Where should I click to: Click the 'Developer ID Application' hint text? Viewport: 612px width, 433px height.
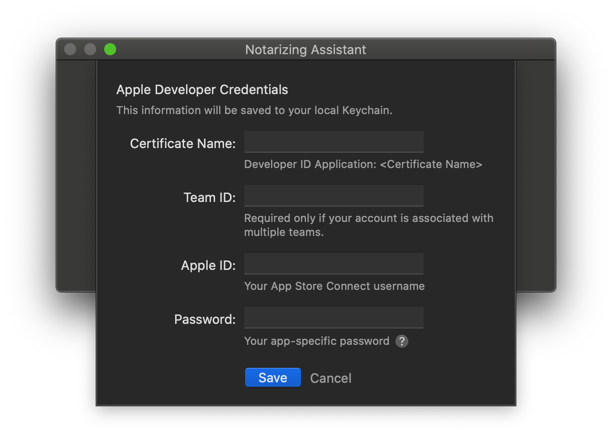click(x=363, y=164)
